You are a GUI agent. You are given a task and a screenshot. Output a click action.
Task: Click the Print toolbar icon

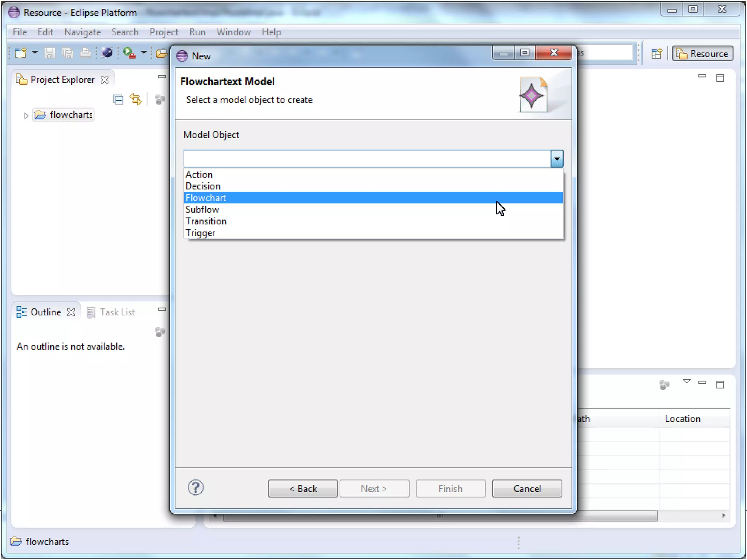tap(85, 53)
